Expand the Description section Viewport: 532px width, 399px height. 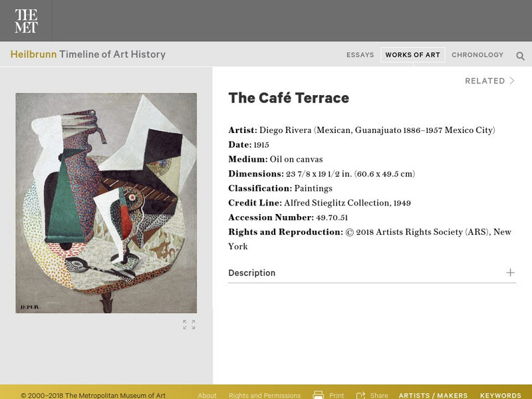pyautogui.click(x=252, y=273)
